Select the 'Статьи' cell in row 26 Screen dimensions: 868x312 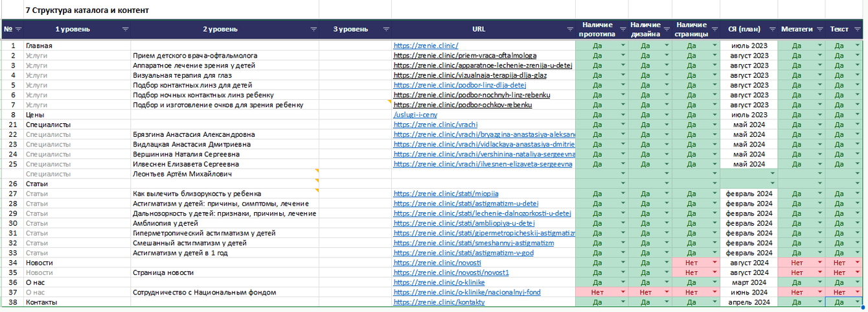(77, 184)
